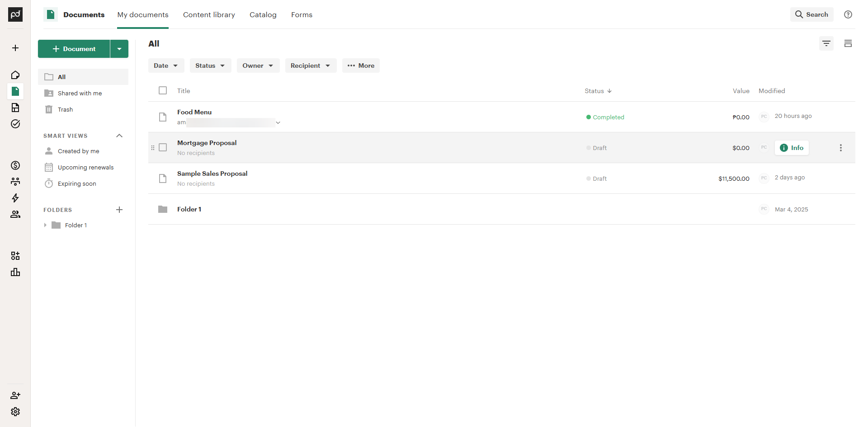Click the plus create icon in left rail
The height and width of the screenshot is (427, 868).
tap(15, 48)
